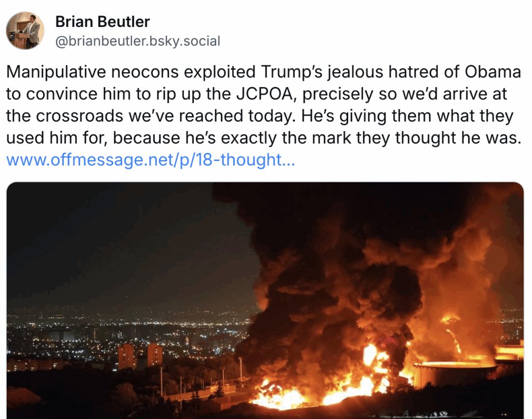Open the @brianbeutler.bsky.social handle

(138, 41)
